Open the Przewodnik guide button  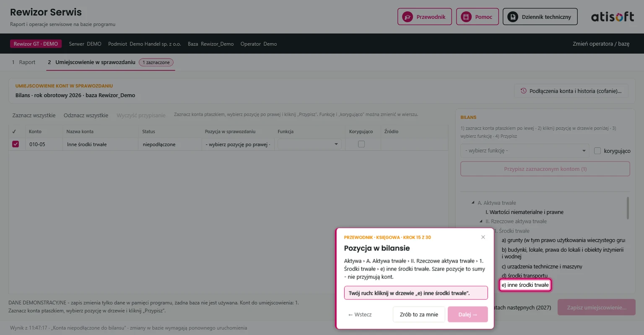pos(424,17)
